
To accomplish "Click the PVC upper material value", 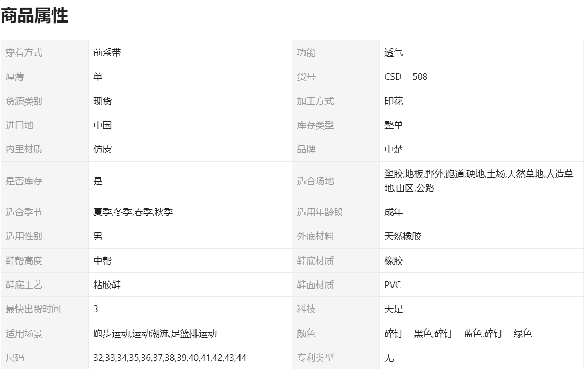I will point(393,285).
